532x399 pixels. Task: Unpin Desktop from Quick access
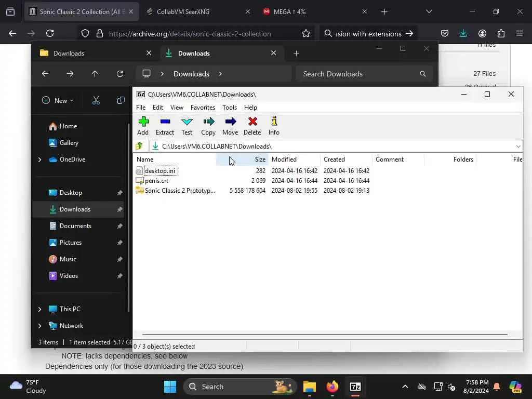click(119, 193)
